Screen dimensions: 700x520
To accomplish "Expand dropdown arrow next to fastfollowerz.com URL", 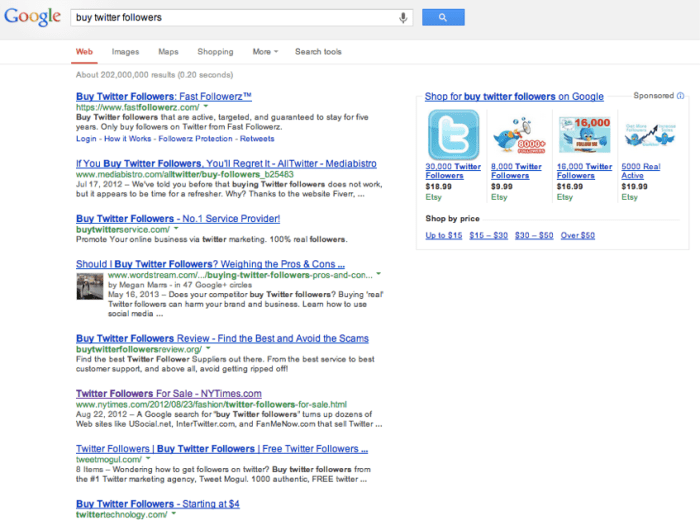I will [206, 106].
